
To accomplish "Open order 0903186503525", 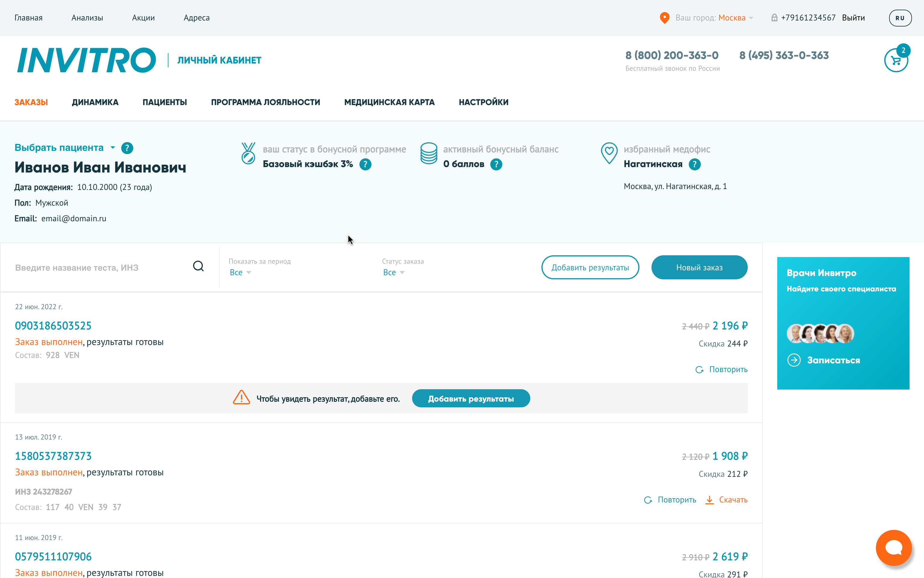I will [53, 326].
